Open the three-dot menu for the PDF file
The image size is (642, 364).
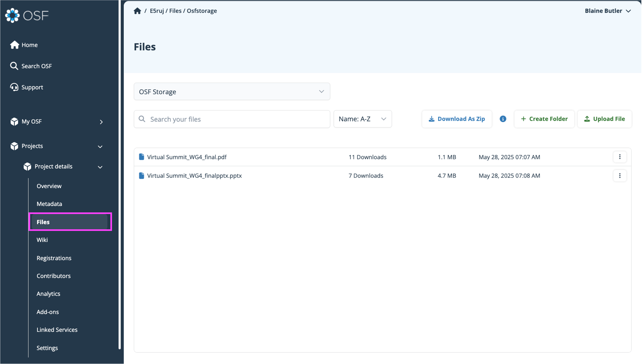coord(620,157)
